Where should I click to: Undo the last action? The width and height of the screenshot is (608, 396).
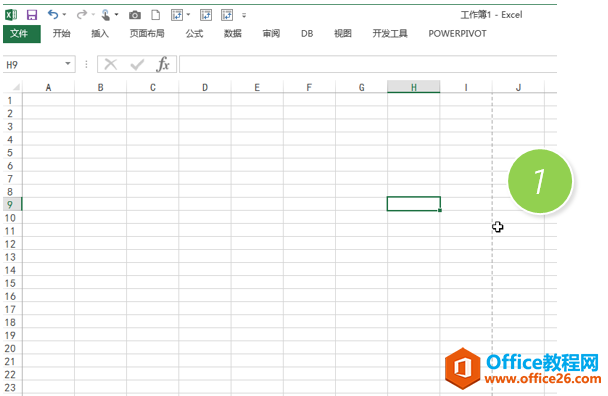[x=53, y=15]
